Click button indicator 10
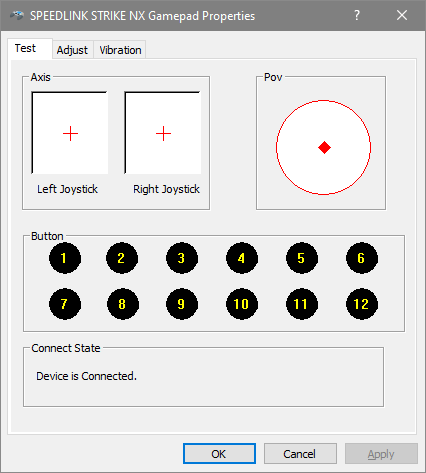The image size is (426, 473). point(242,304)
